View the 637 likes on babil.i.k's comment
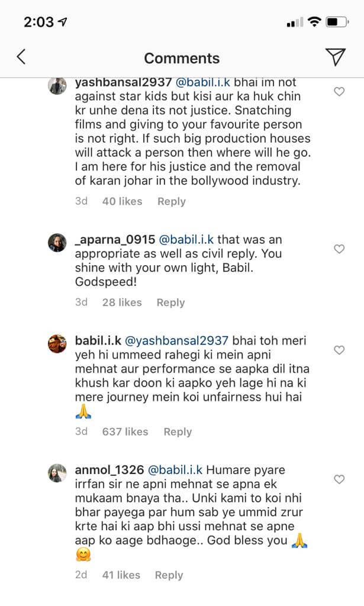The width and height of the screenshot is (364, 606). 125,431
